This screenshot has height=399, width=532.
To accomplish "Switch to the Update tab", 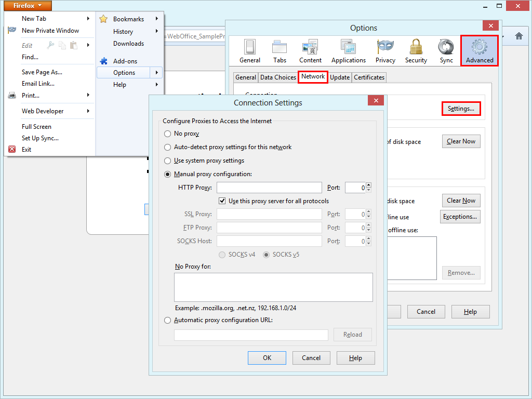I will (x=340, y=77).
